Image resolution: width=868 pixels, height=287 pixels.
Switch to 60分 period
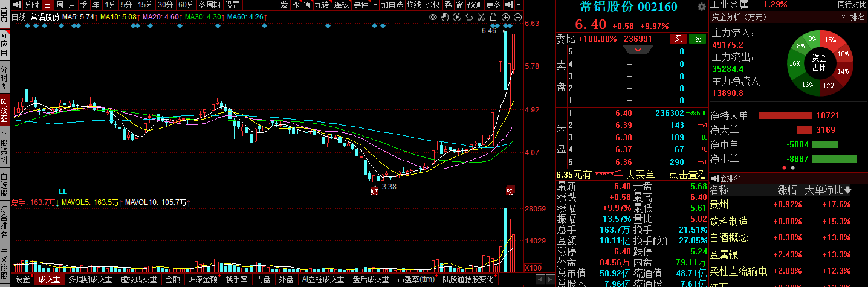[186, 5]
